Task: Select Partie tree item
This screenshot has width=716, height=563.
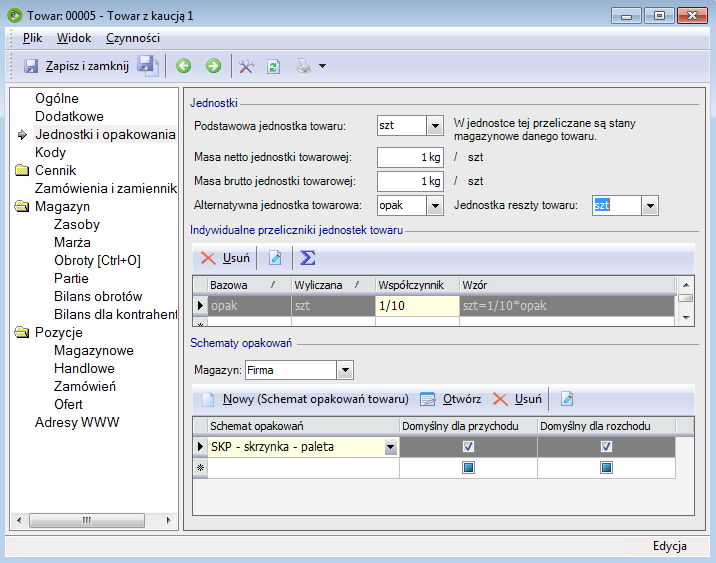Action: coord(71,278)
